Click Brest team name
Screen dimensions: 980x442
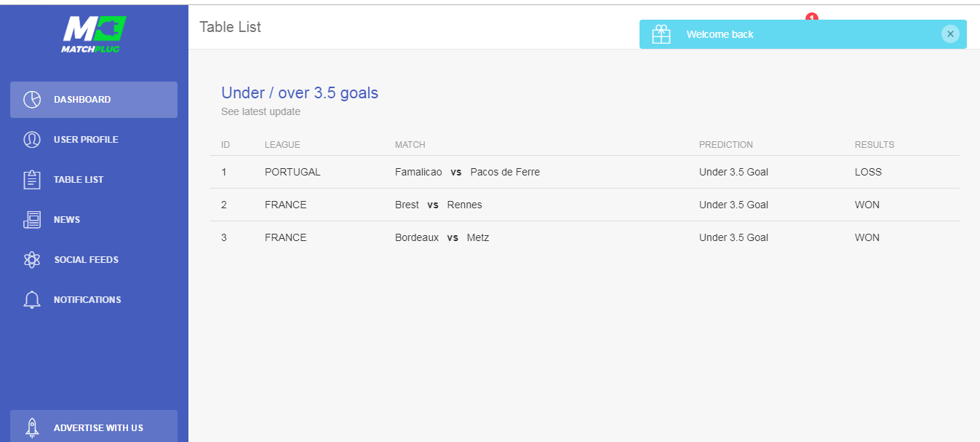407,205
